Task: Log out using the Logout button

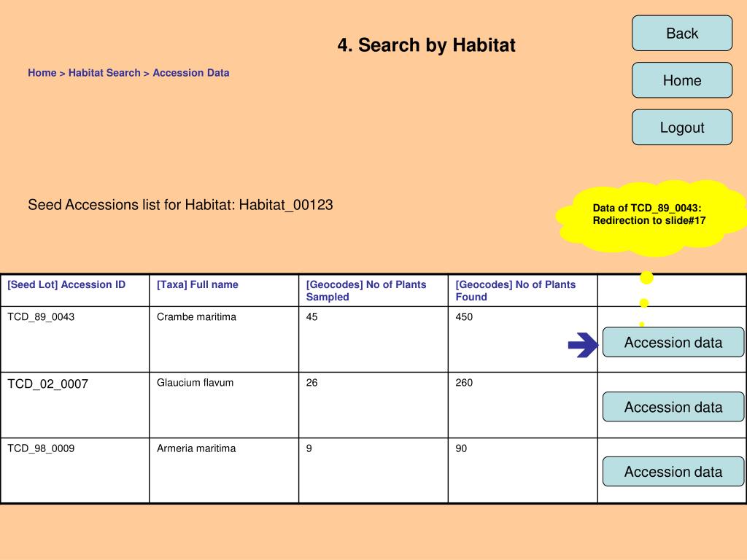Action: click(682, 127)
